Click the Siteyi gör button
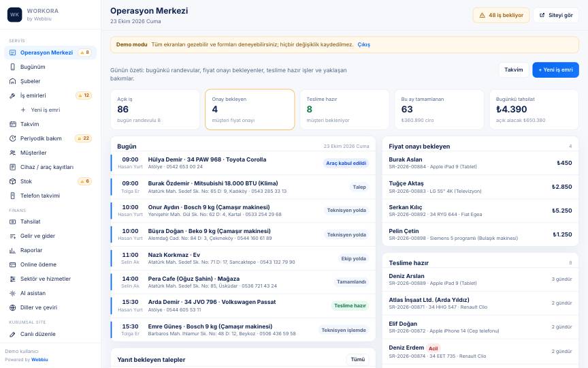Viewport: 588px width, 368px height. [x=556, y=16]
